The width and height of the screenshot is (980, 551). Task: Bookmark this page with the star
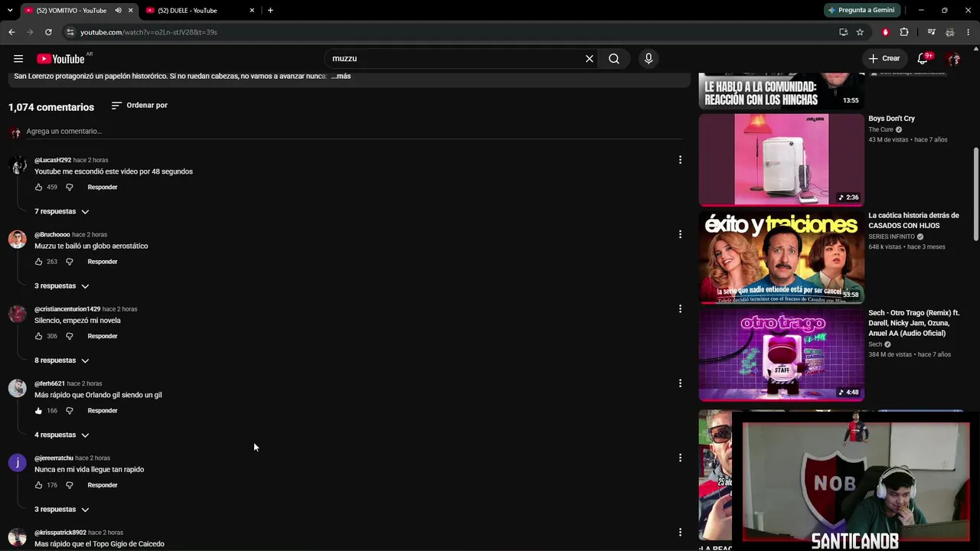(x=860, y=32)
